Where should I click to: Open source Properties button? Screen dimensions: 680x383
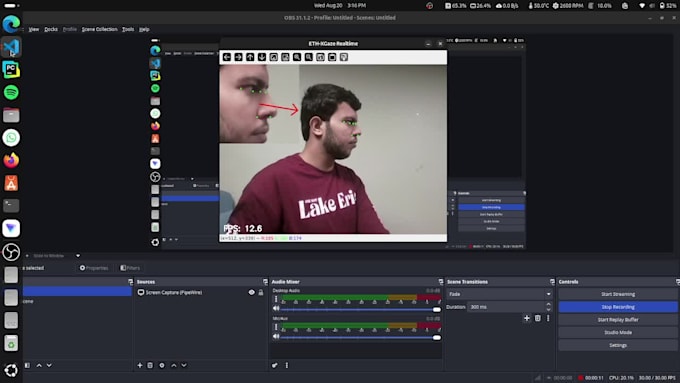click(94, 268)
